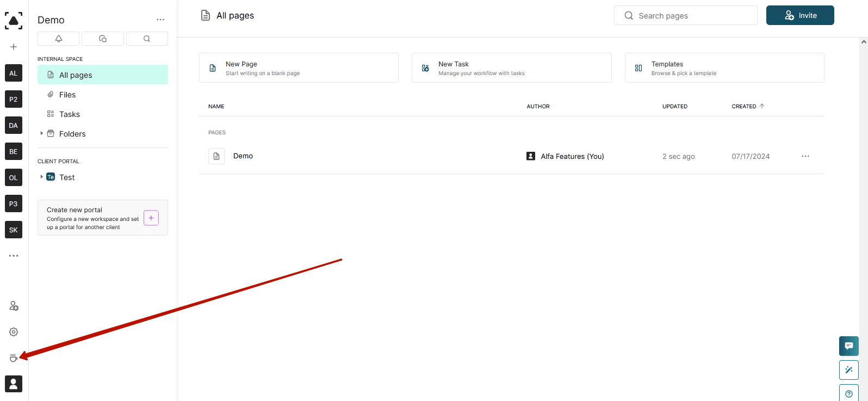
Task: Open the sidebar search button
Action: click(147, 39)
